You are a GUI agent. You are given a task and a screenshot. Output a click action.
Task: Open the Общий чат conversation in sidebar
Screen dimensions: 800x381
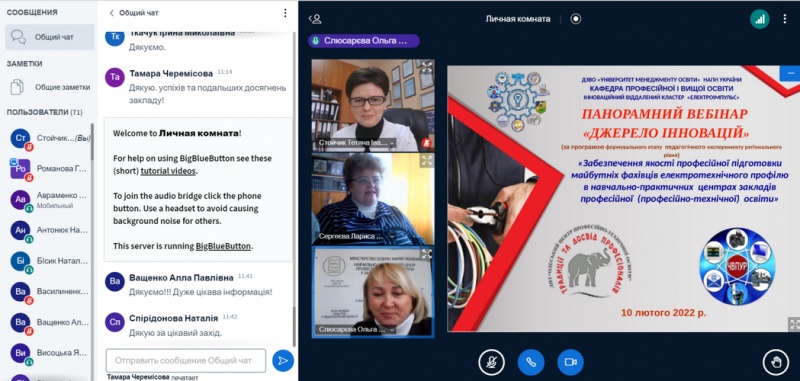pos(49,37)
